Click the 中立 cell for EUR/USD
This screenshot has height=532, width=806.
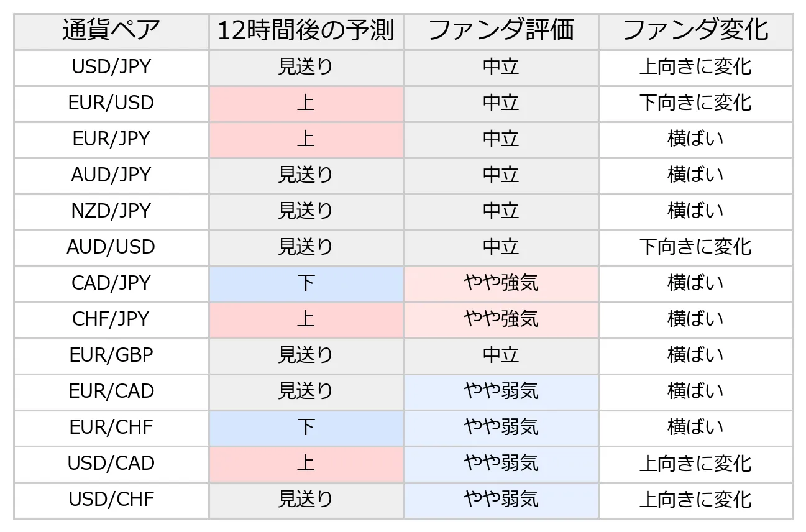click(x=501, y=103)
